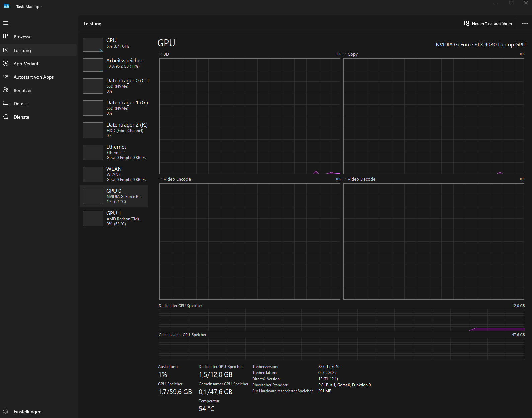Click Neuen Task ausführen button

[x=488, y=24]
